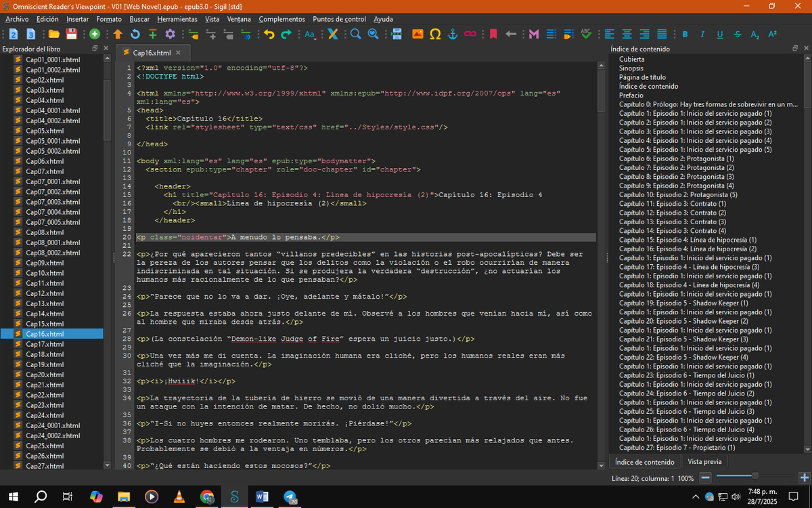Click the blue circular reload arrow icon

pyautogui.click(x=135, y=34)
